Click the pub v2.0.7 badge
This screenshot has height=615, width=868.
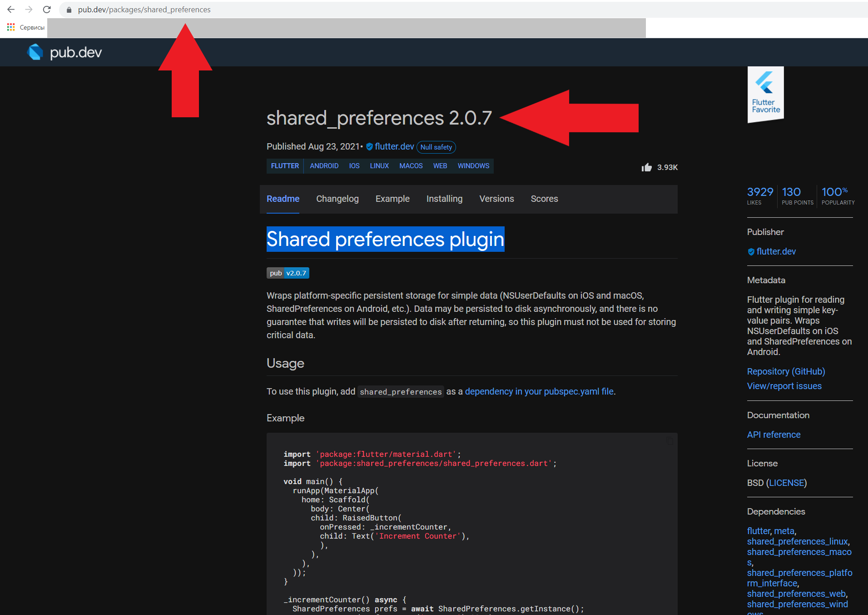288,273
